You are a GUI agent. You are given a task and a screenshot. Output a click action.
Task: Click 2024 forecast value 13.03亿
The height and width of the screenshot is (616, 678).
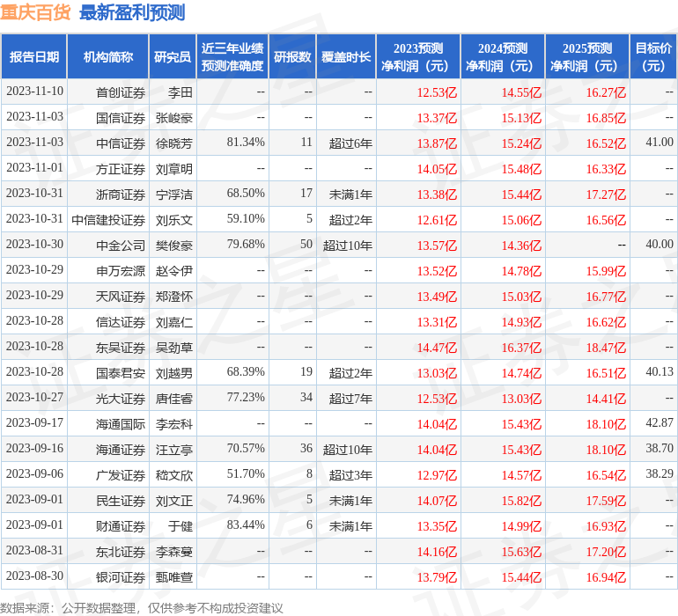click(x=521, y=399)
